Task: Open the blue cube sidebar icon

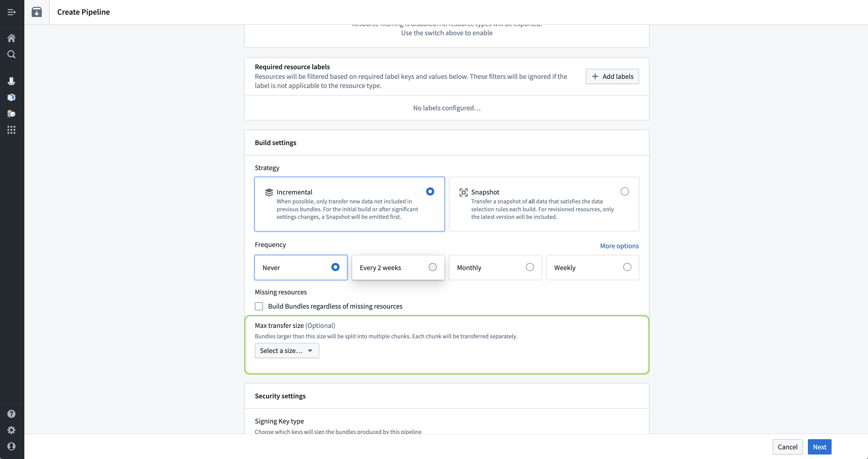Action: 11,97
